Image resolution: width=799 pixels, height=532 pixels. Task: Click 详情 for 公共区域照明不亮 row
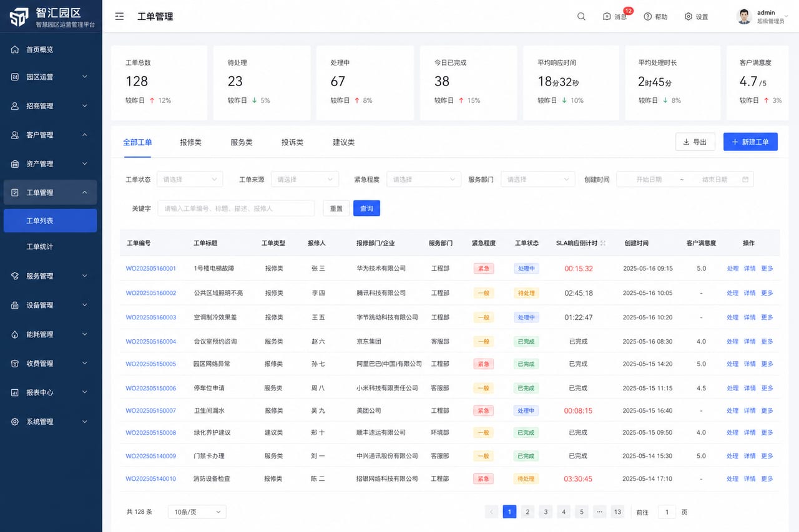point(750,293)
